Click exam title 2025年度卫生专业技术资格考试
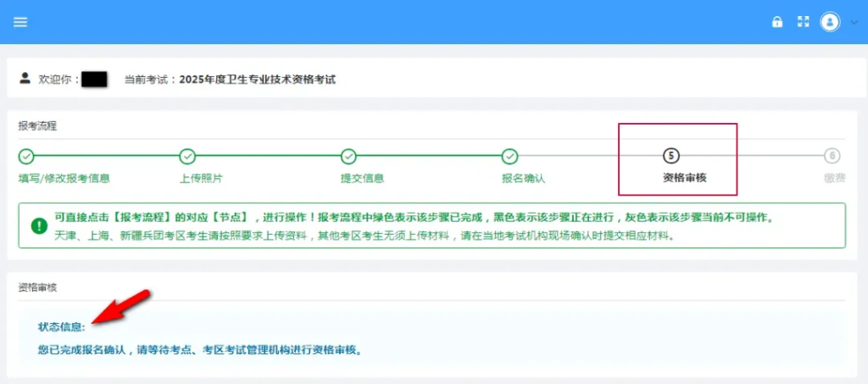 tap(258, 80)
